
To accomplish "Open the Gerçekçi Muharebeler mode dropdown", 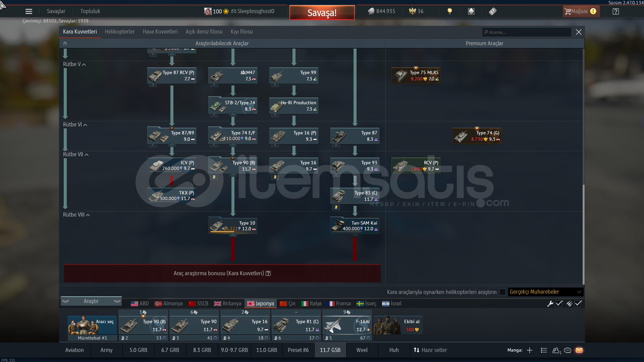I will 546,292.
